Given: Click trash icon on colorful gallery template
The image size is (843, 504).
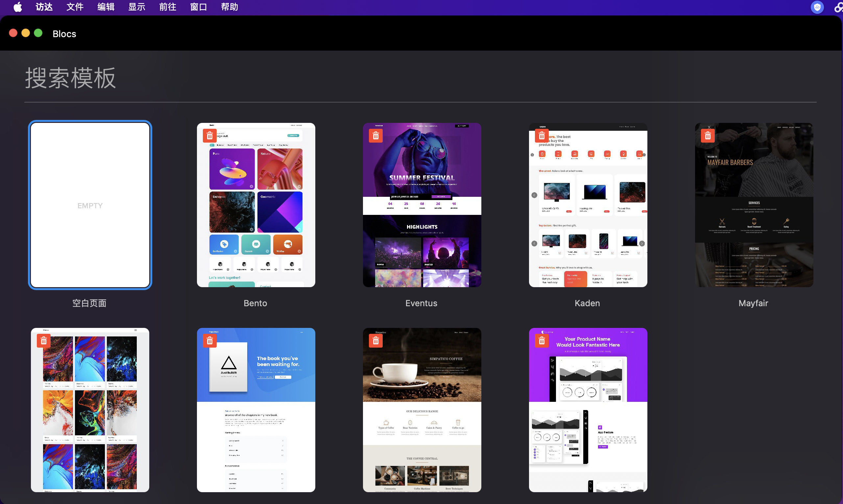Looking at the screenshot, I should tap(44, 341).
